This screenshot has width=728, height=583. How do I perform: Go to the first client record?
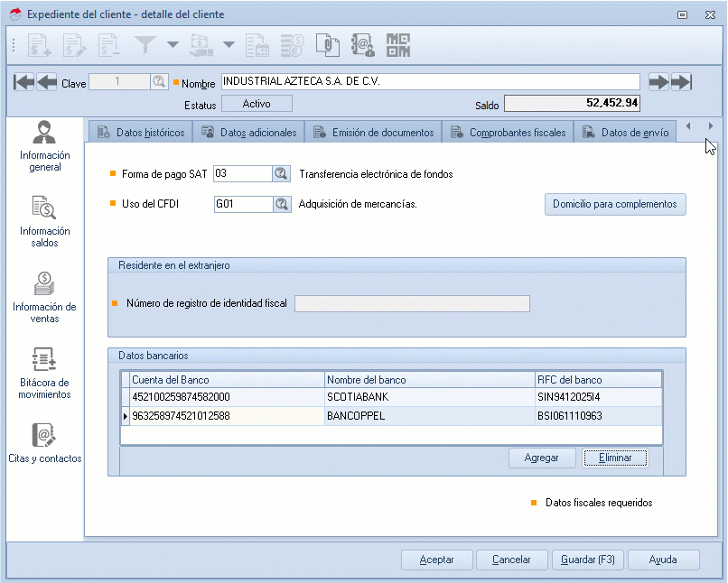pos(23,82)
